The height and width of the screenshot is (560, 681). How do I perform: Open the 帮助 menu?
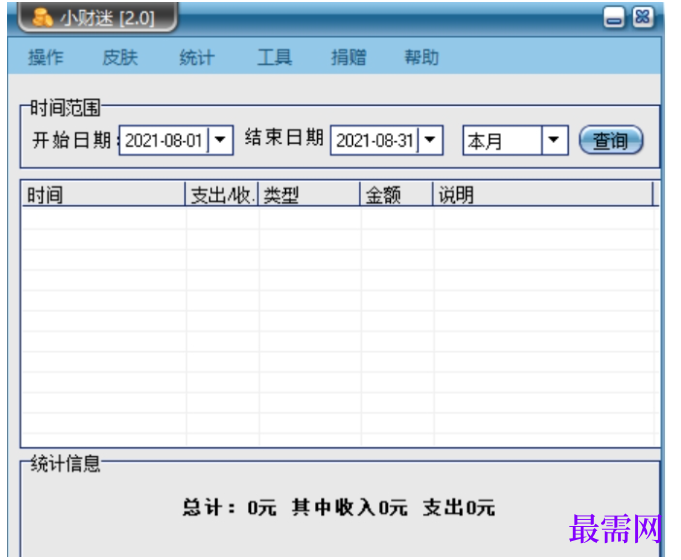click(x=421, y=57)
